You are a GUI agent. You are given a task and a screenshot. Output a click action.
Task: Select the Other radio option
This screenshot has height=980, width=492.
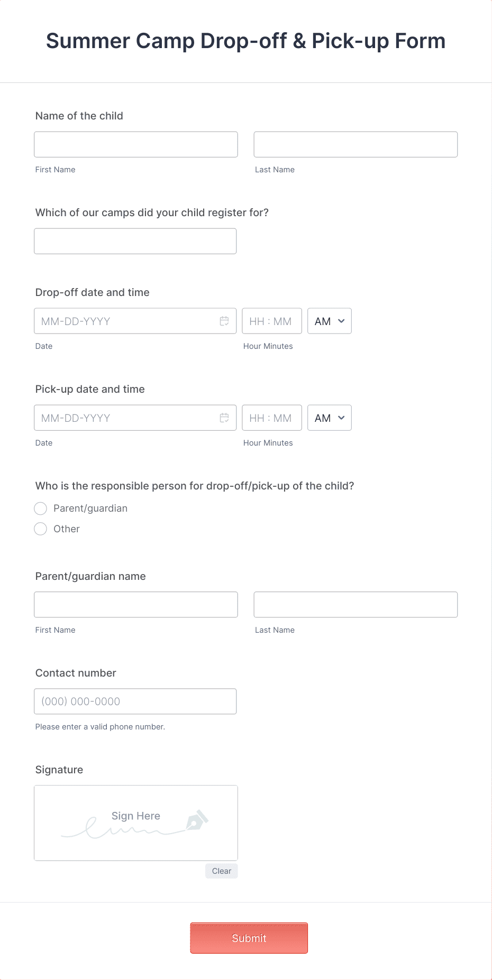click(x=41, y=529)
